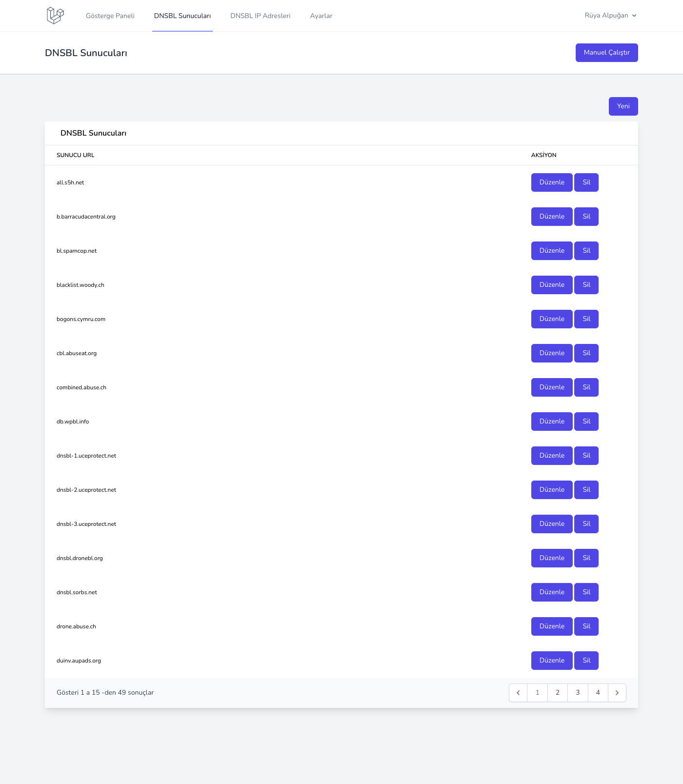683x784 pixels.
Task: Edit dnsbl-1.uceprotect.net server
Action: point(552,456)
